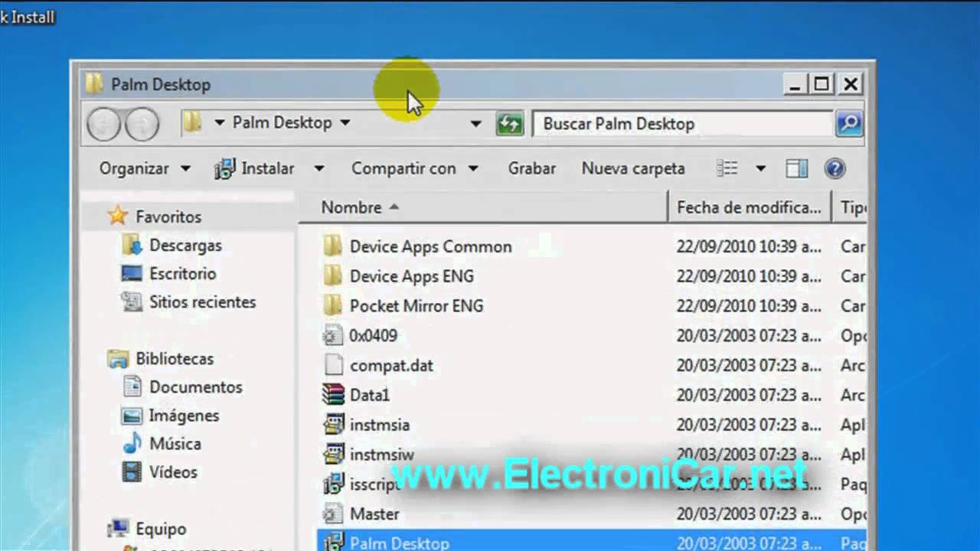The height and width of the screenshot is (551, 980).
Task: Select the highlighted Palm Desktop file row
Action: [592, 542]
